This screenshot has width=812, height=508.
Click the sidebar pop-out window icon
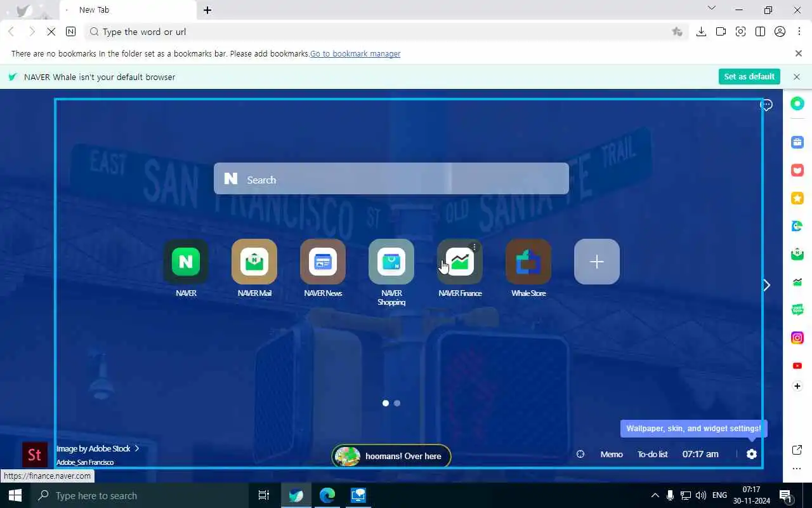[x=797, y=450]
